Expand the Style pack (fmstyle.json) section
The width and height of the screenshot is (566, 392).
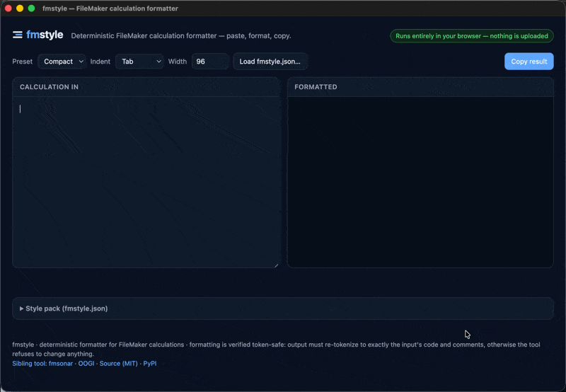[283, 309]
